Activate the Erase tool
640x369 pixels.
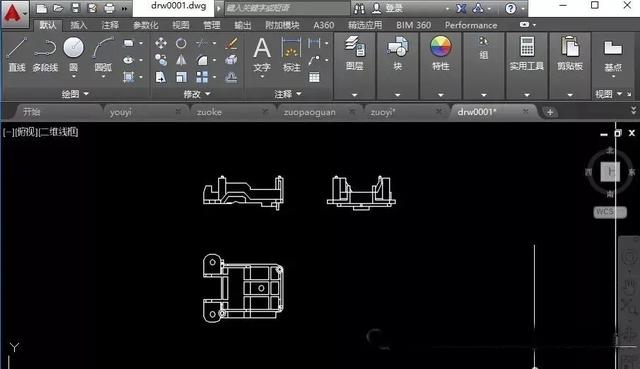231,43
